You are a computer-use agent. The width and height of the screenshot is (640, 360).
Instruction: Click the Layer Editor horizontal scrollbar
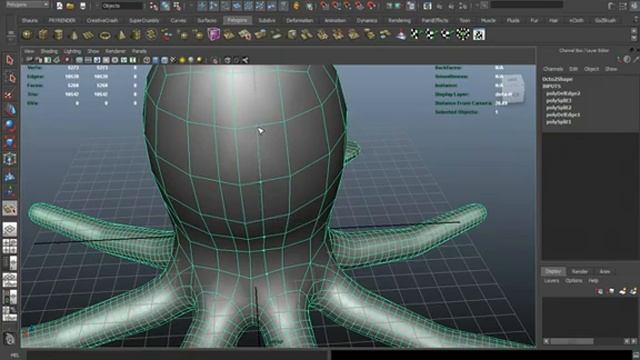click(571, 341)
